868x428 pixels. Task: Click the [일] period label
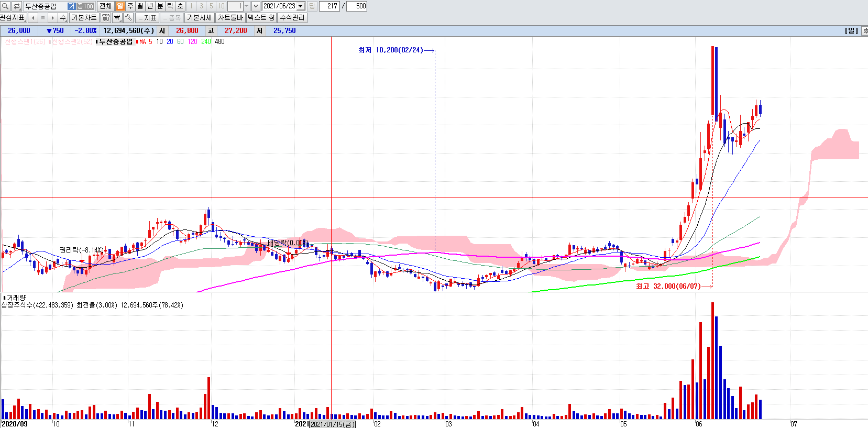click(x=851, y=31)
